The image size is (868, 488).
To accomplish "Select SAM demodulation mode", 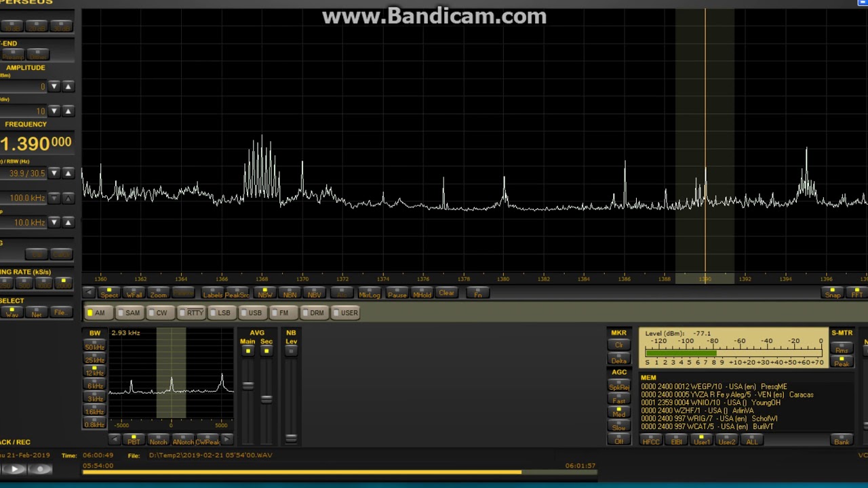I will tap(128, 312).
